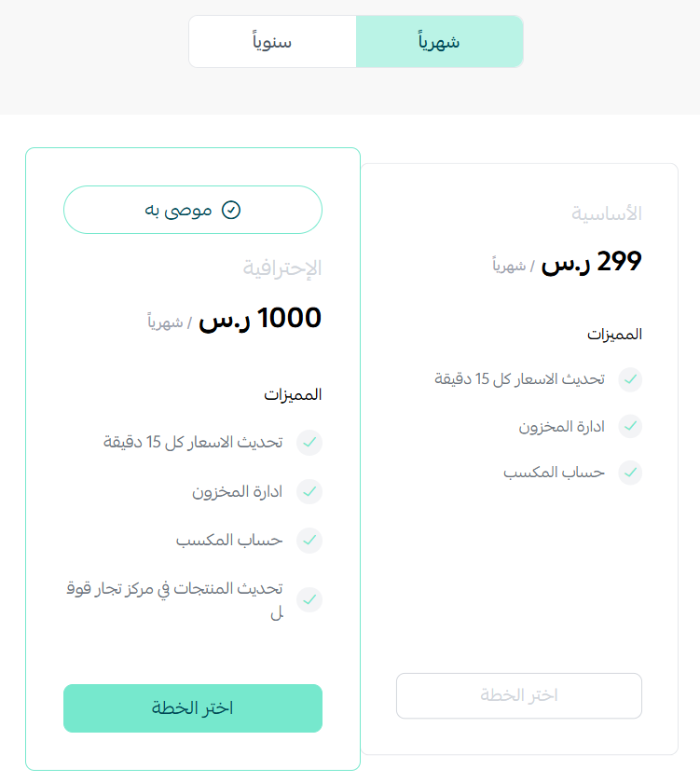Click the checkmark icon inside the "موصى به" badge
The image size is (700, 782).
pos(231,209)
